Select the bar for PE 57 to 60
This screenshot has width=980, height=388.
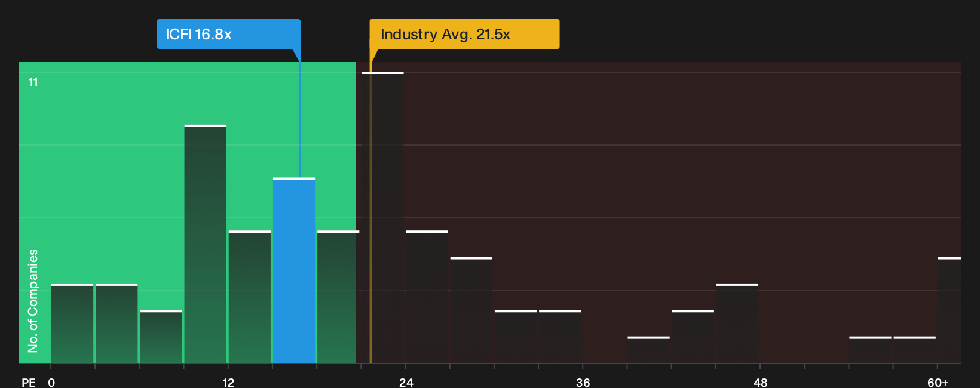[x=915, y=350]
